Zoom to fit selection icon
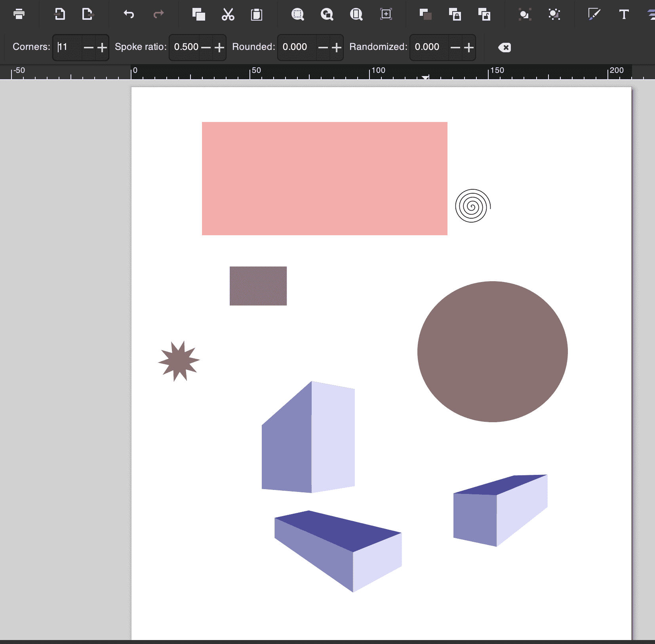This screenshot has width=655, height=644. click(x=297, y=14)
